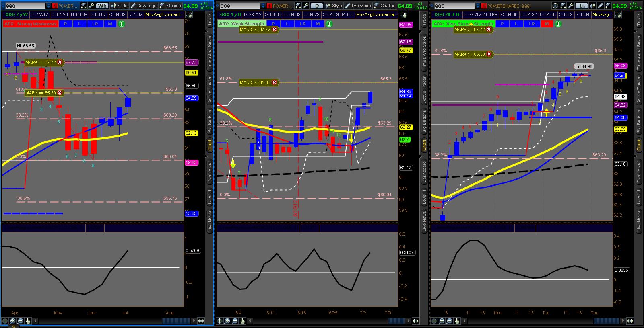Open the Wk timeframe selector

tap(102, 6)
